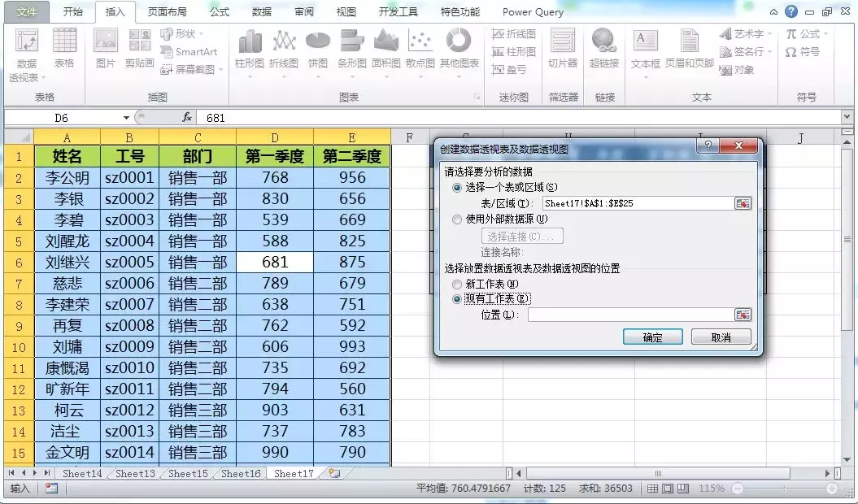Insert a Picture (图片)
Image resolution: width=858 pixels, height=504 pixels.
(105, 48)
